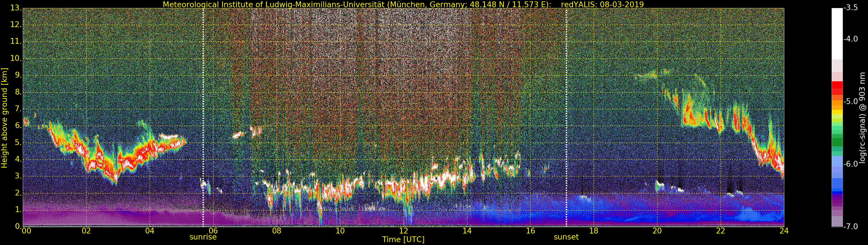868x245 pixels.
Task: Click the white dotted sunset marker line
Action: click(566, 117)
